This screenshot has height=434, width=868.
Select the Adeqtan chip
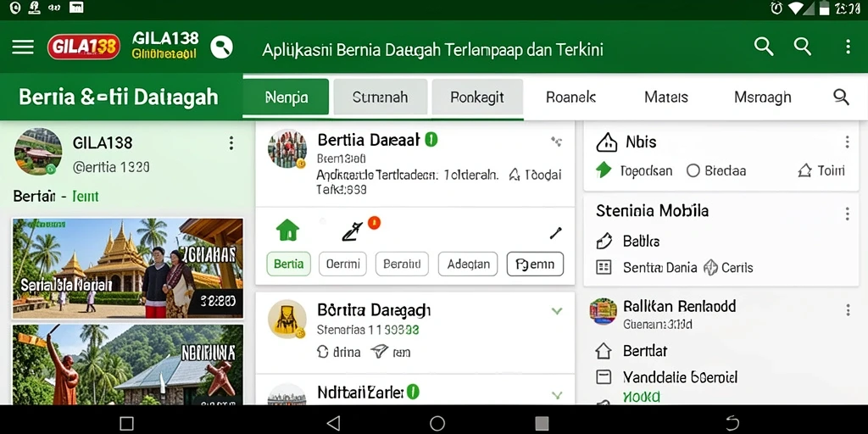click(468, 264)
